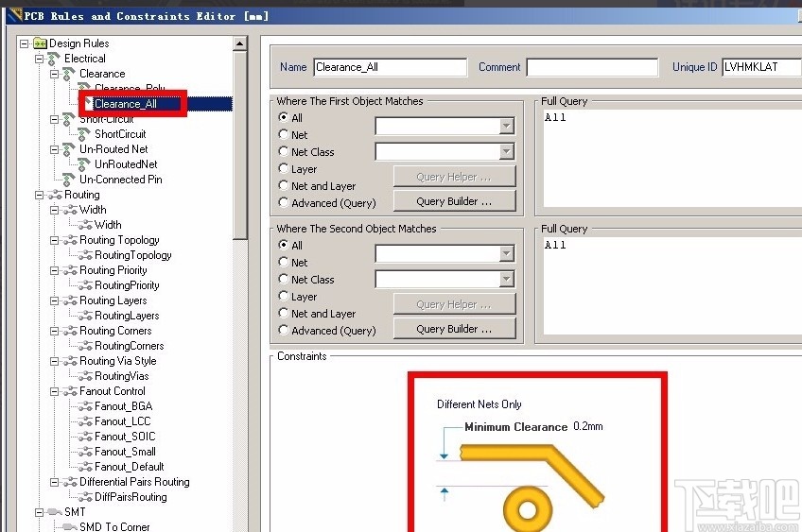
Task: Click the Clearance rule type icon
Action: pos(69,74)
